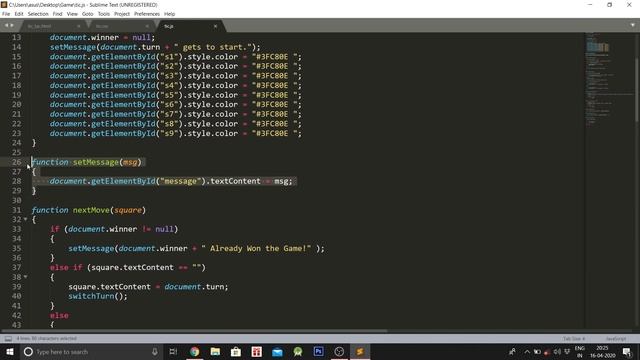The width and height of the screenshot is (640, 360).
Task: Click the selection info in status bar
Action: 47,339
